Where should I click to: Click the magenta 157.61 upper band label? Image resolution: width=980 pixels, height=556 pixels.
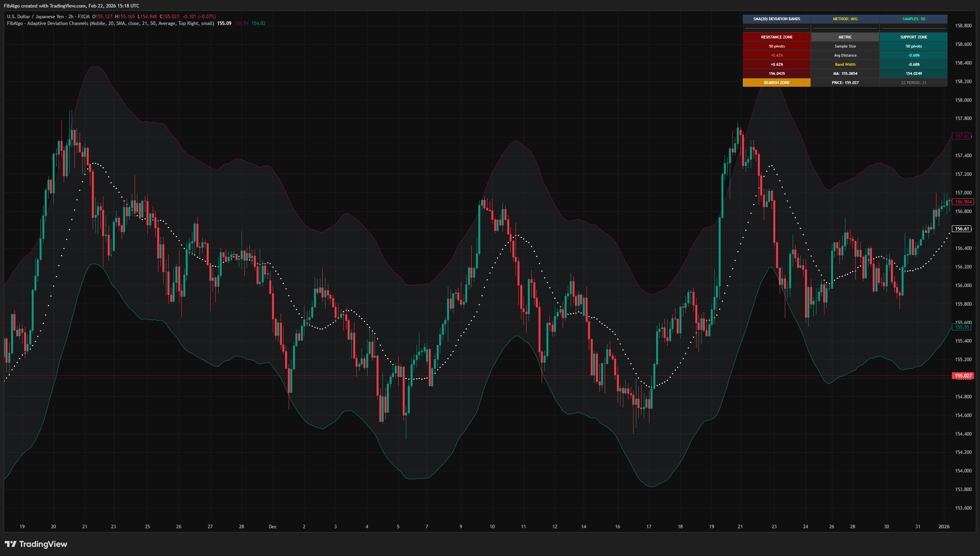coord(961,136)
